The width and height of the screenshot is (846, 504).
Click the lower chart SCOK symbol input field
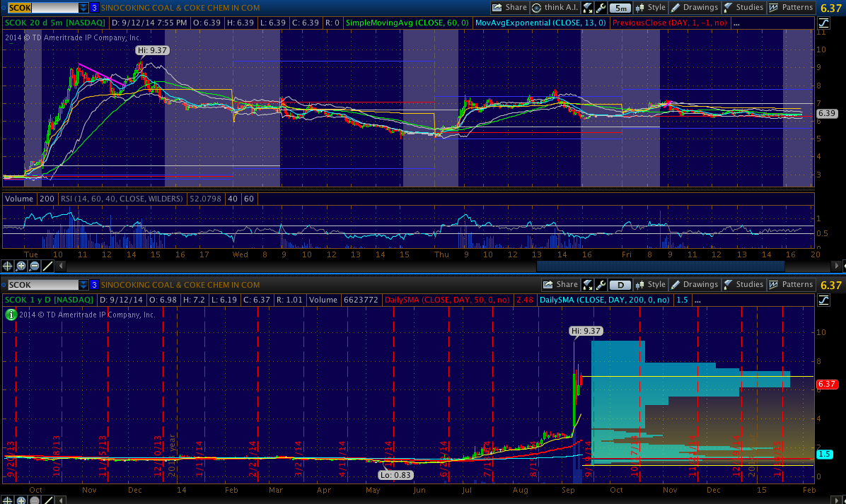[x=41, y=285]
